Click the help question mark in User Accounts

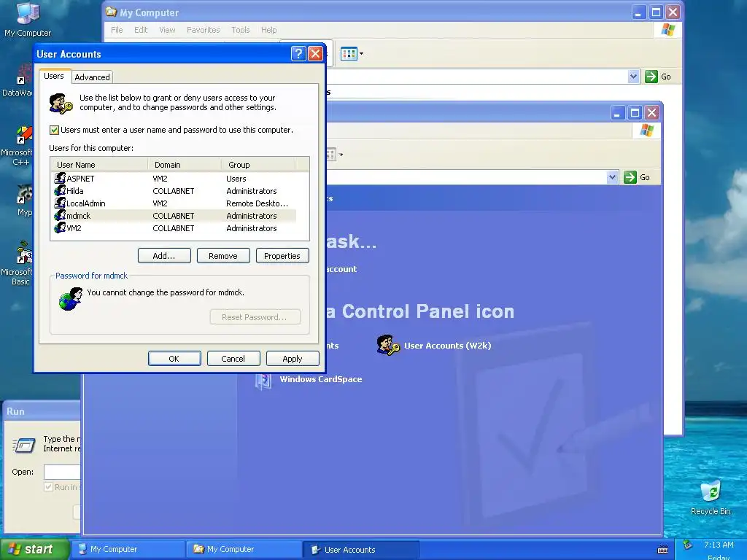point(298,54)
